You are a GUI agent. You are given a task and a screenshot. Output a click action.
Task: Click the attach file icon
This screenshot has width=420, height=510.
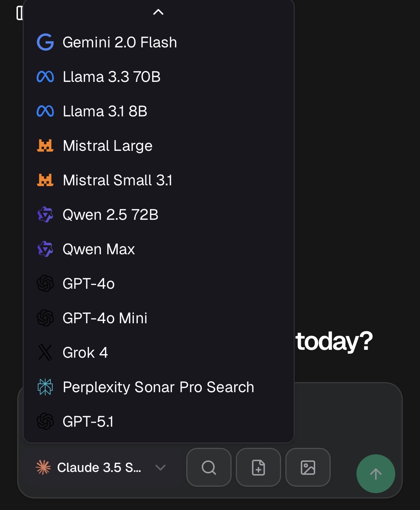click(258, 467)
